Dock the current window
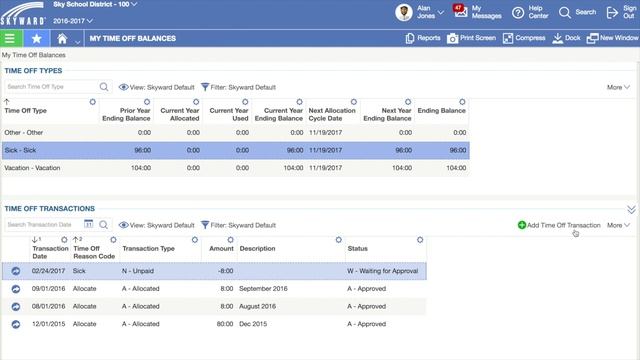Viewport: 640px width, 360px height. (566, 38)
